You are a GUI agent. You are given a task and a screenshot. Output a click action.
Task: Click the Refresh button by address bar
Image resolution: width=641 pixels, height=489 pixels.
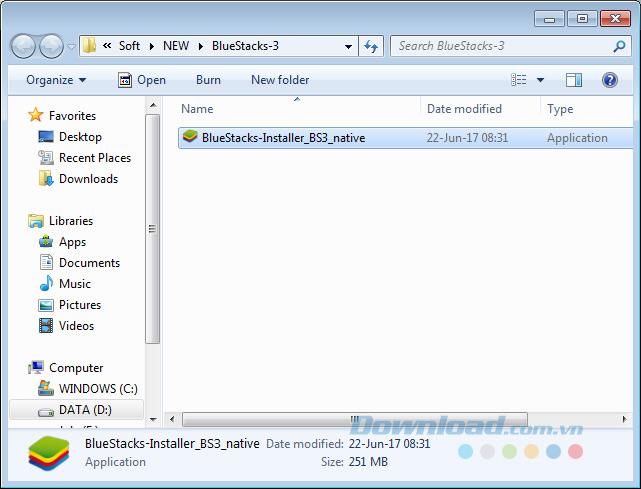coord(371,46)
